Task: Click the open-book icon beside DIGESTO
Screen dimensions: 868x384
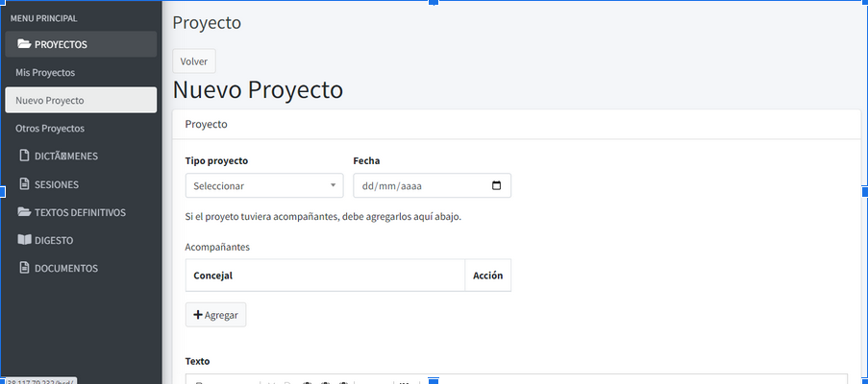Action: tap(24, 240)
